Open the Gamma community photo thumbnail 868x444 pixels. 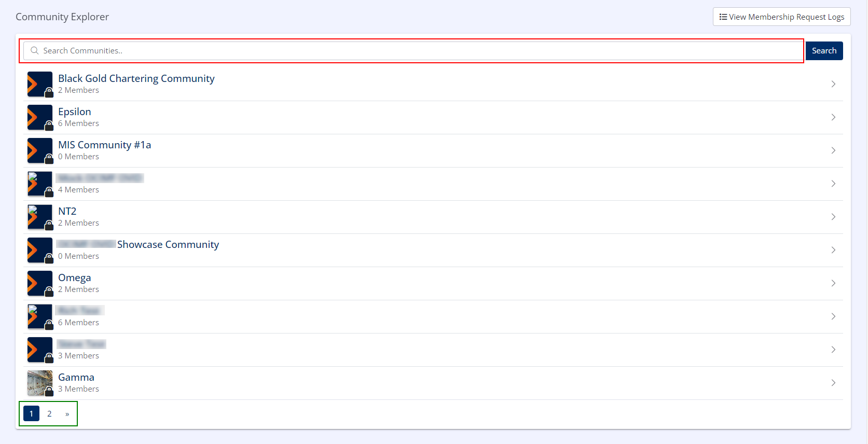click(x=39, y=383)
